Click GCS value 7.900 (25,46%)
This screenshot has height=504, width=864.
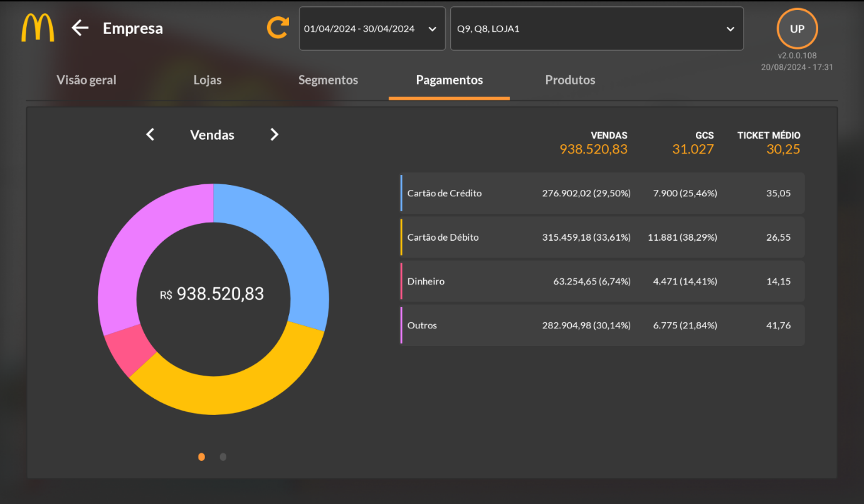685,193
